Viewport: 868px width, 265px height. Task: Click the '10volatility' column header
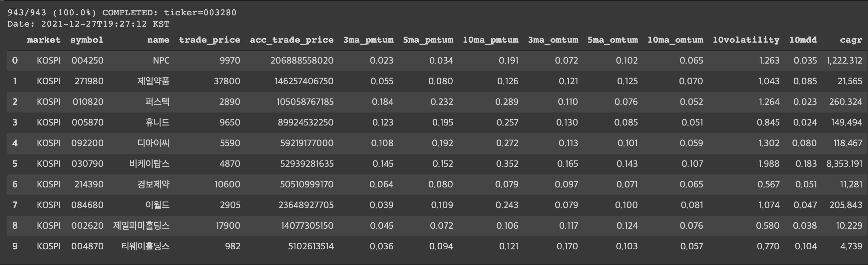[746, 40]
